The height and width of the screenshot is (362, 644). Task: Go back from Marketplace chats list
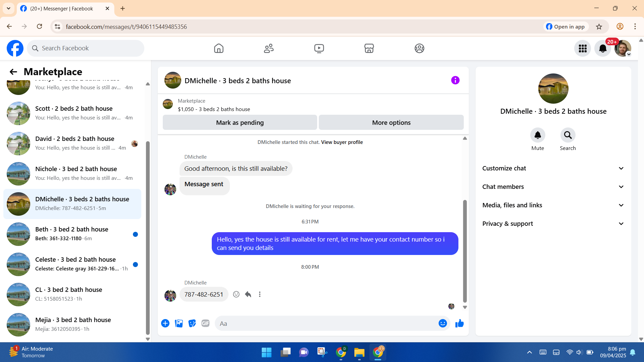coord(13,72)
